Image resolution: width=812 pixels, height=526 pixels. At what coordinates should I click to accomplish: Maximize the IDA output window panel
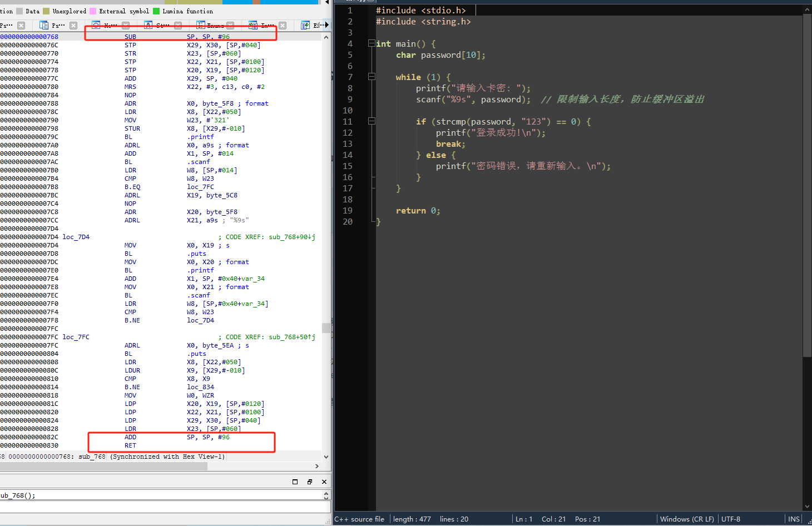click(295, 482)
